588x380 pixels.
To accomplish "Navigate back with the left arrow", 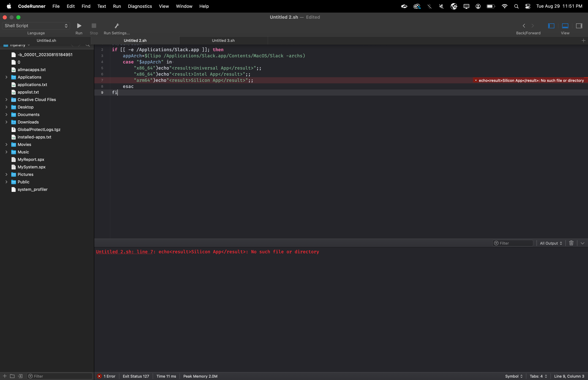I will click(524, 26).
